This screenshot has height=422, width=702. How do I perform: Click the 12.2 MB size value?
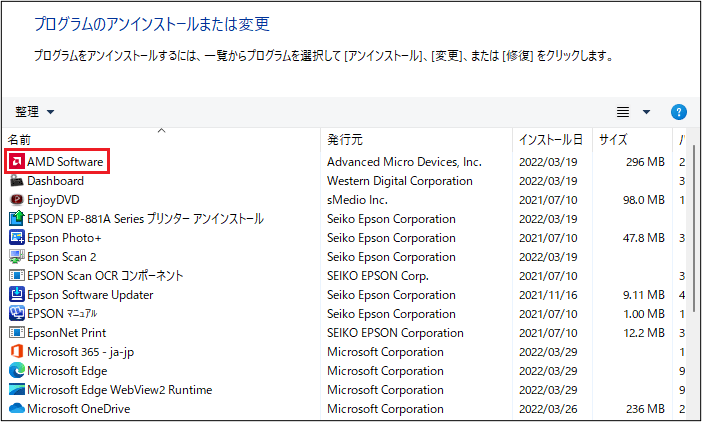coord(644,333)
